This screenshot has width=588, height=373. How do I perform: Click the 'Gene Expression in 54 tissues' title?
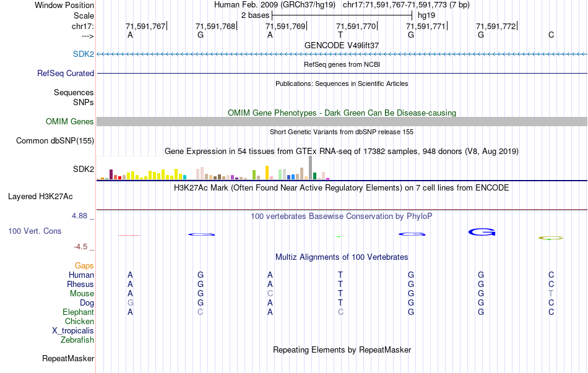tap(342, 152)
